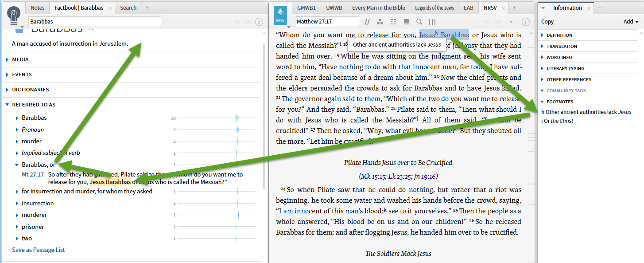Switch to the GMWB1 tab
The image size is (644, 263).
[x=306, y=8]
